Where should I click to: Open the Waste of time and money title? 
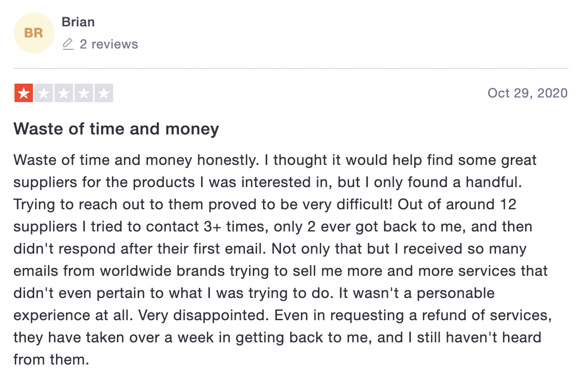point(116,128)
